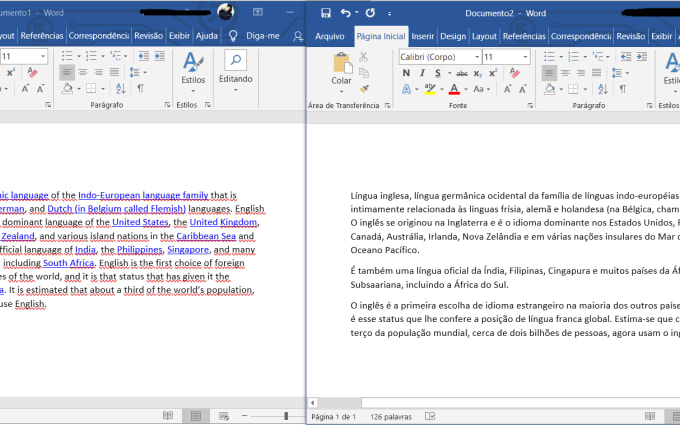Click the Redo icon in Documento2
This screenshot has width=680, height=425.
(x=370, y=13)
